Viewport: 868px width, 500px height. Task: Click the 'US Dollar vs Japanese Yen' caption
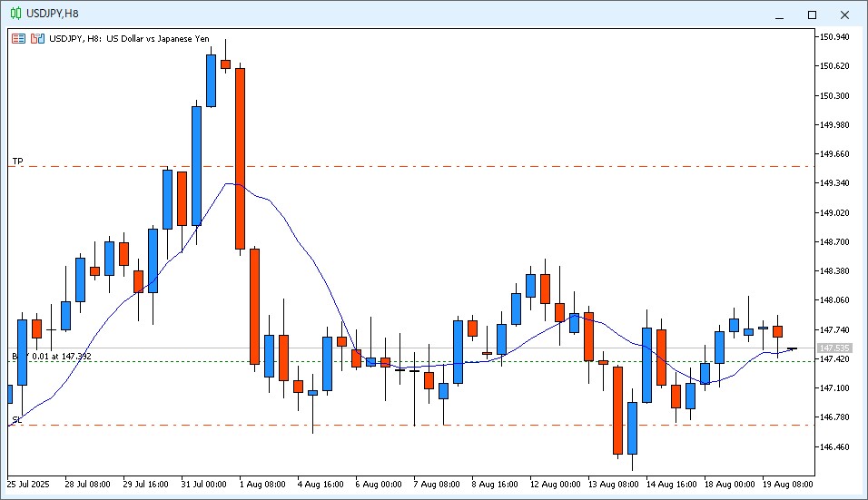(x=158, y=39)
